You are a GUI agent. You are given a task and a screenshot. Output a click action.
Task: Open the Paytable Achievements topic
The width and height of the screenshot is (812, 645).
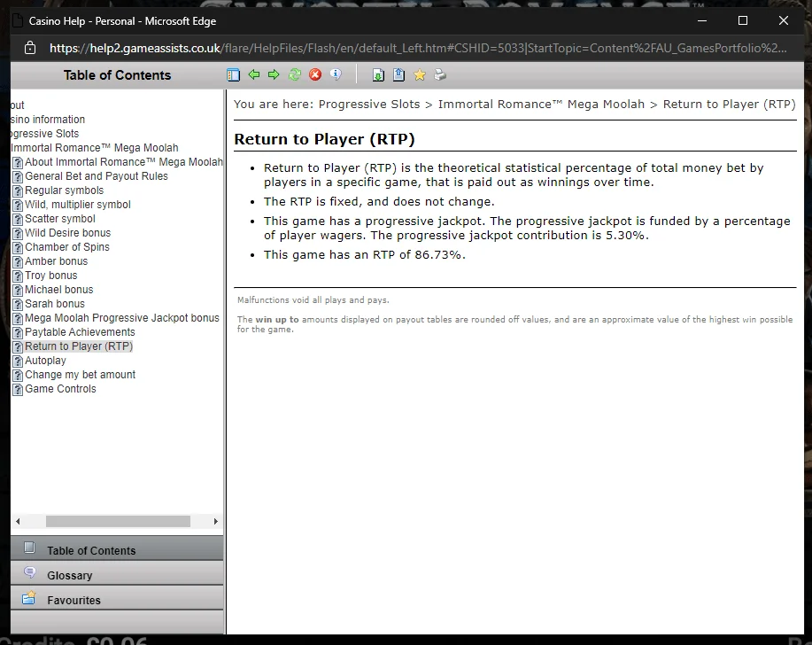pos(80,332)
